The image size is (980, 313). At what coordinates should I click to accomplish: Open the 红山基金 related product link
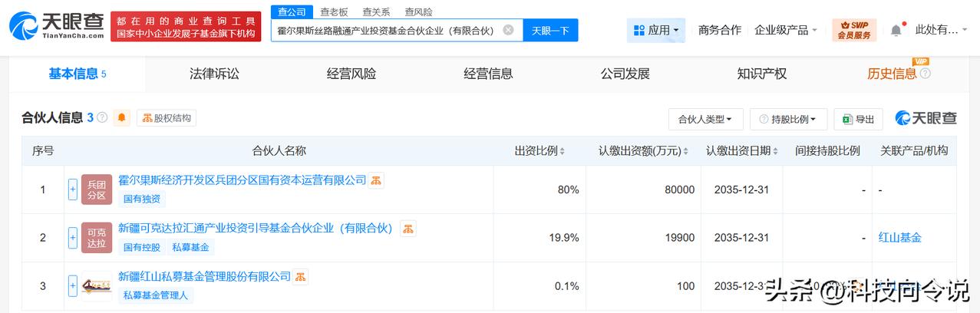(900, 238)
